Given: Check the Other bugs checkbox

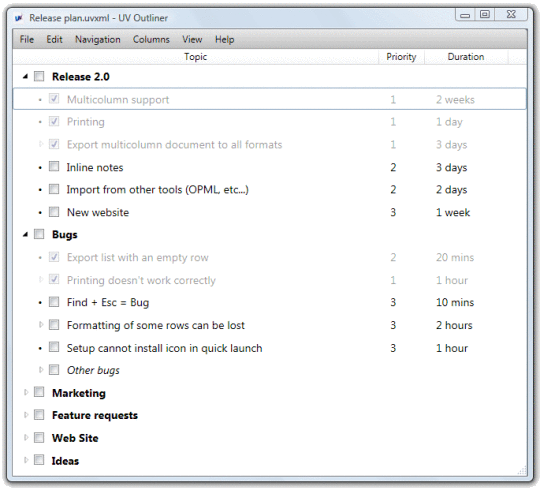Looking at the screenshot, I should click(54, 370).
